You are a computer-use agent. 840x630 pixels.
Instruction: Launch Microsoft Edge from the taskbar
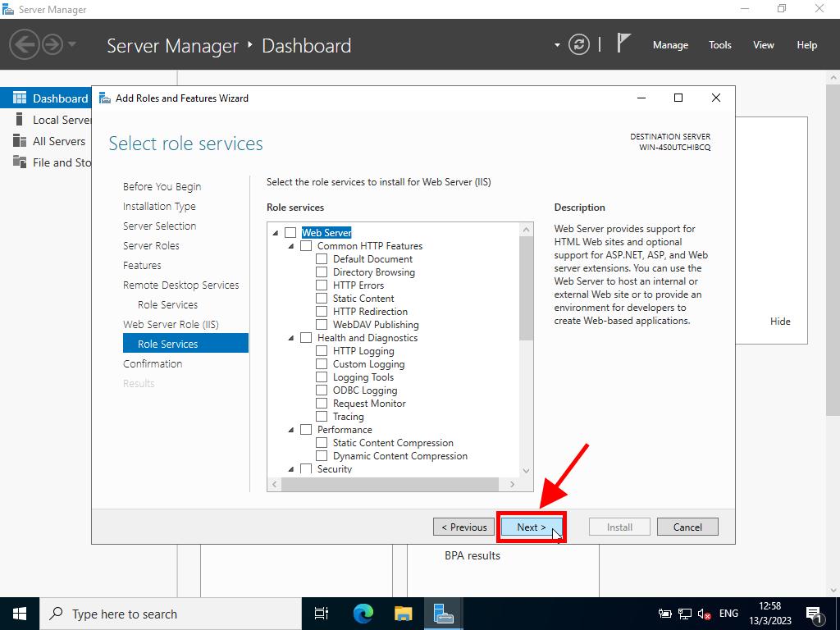click(x=363, y=614)
